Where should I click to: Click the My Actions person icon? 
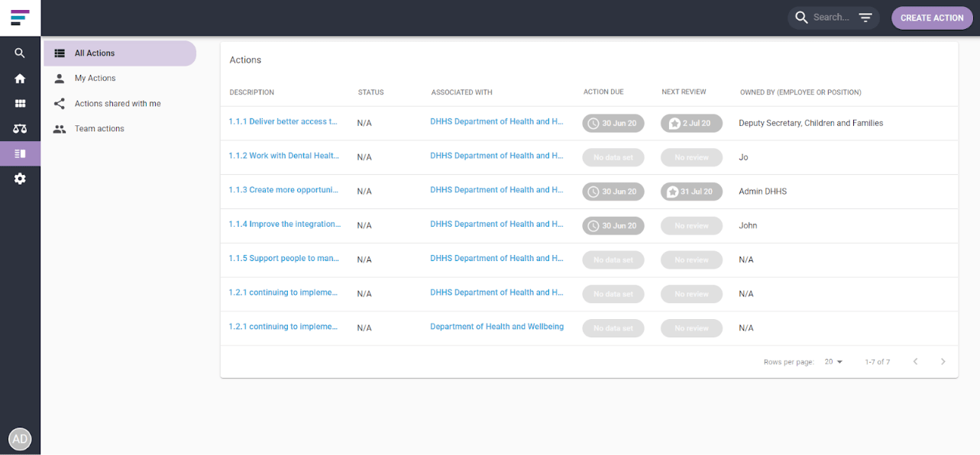pos(60,79)
